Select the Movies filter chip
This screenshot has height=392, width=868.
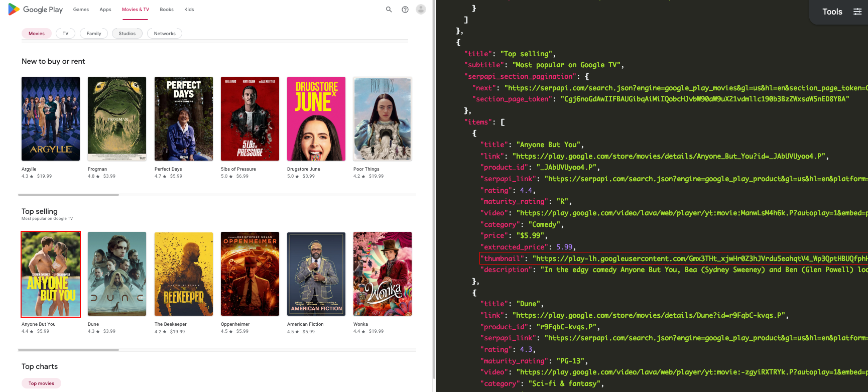point(37,34)
